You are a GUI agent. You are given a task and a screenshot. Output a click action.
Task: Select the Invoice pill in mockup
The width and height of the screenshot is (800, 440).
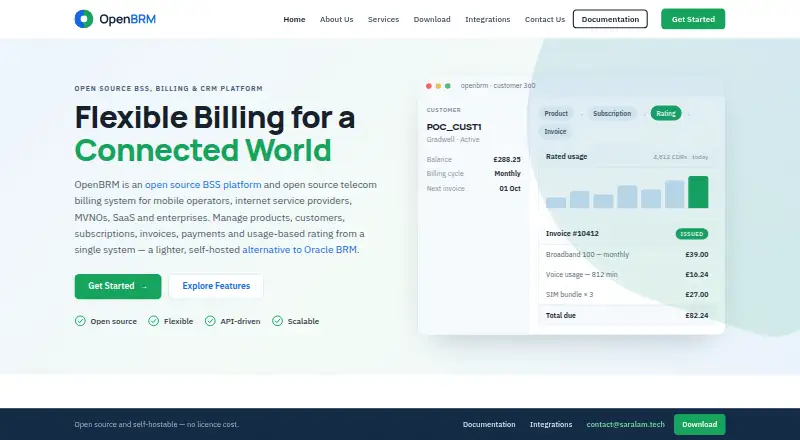[555, 132]
